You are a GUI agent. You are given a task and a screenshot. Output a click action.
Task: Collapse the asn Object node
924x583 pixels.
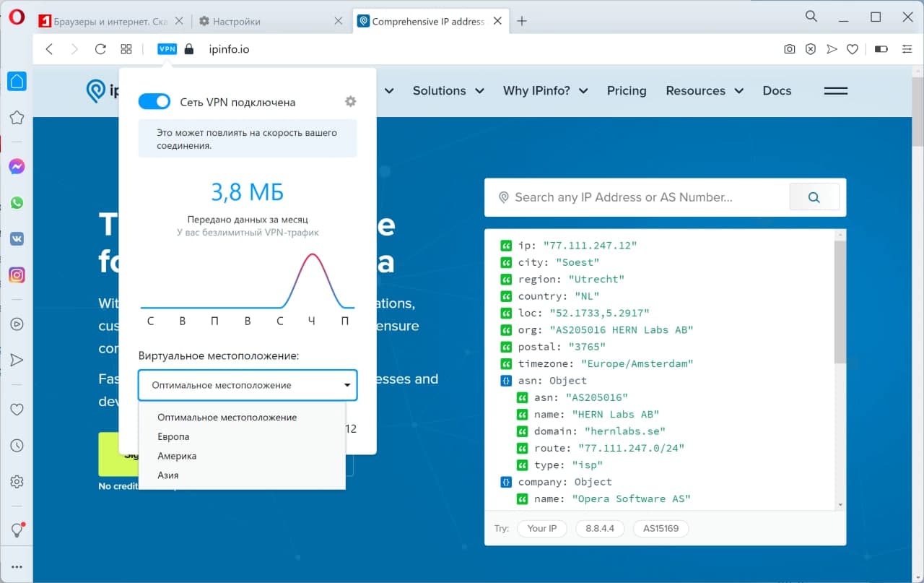pos(506,381)
